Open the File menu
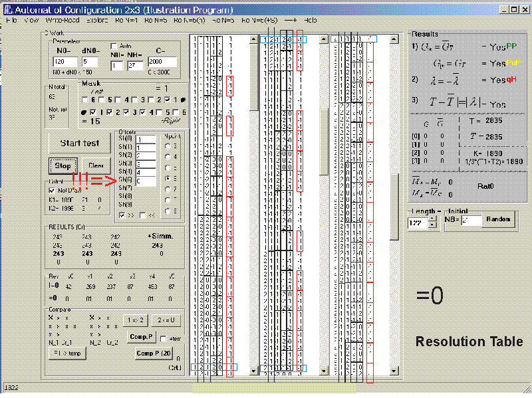Screen dimensions: 532x398 [11, 21]
